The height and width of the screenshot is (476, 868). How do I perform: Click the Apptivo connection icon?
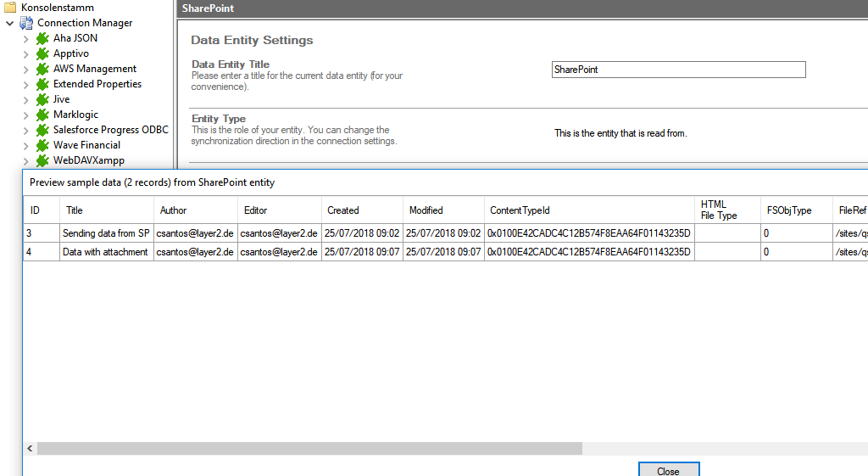click(x=42, y=53)
